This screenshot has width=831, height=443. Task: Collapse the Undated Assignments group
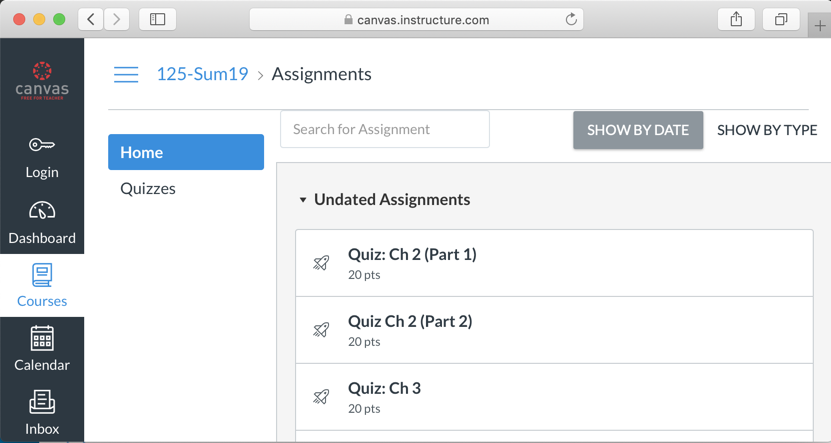tap(303, 200)
